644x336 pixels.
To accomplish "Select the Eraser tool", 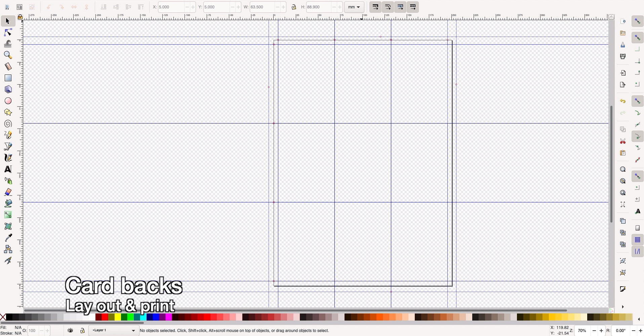I will [x=8, y=192].
